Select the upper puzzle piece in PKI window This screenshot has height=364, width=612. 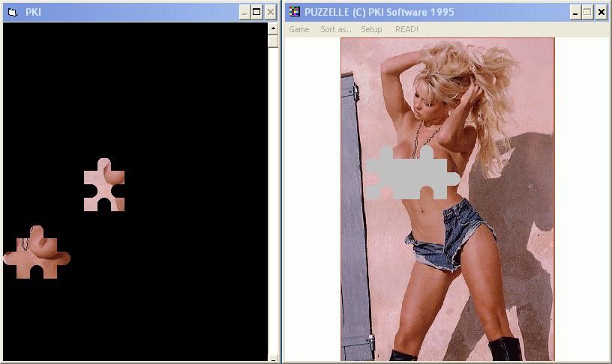coord(104,185)
